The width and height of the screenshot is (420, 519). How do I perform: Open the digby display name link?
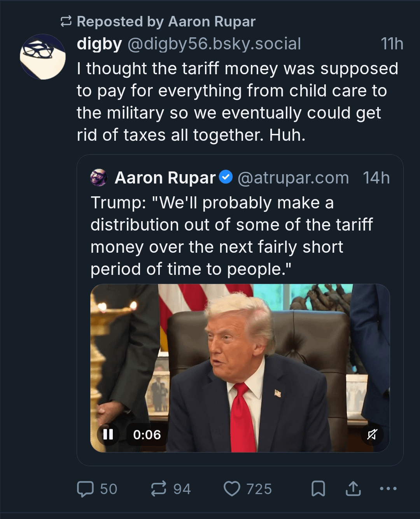coord(100,44)
